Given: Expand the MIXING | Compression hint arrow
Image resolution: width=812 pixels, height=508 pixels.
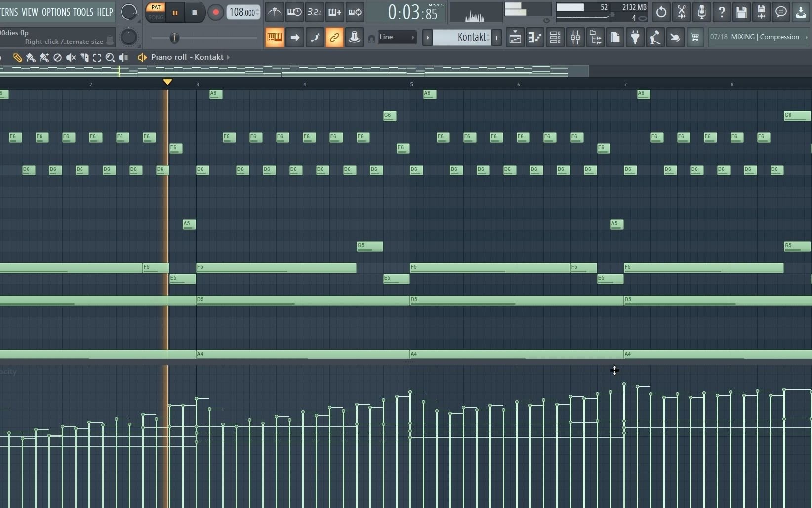Looking at the screenshot, I should tap(807, 37).
